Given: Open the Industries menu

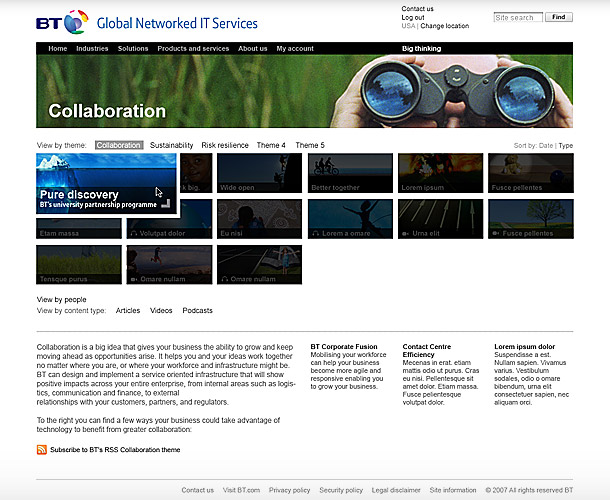Looking at the screenshot, I should pos(92,49).
